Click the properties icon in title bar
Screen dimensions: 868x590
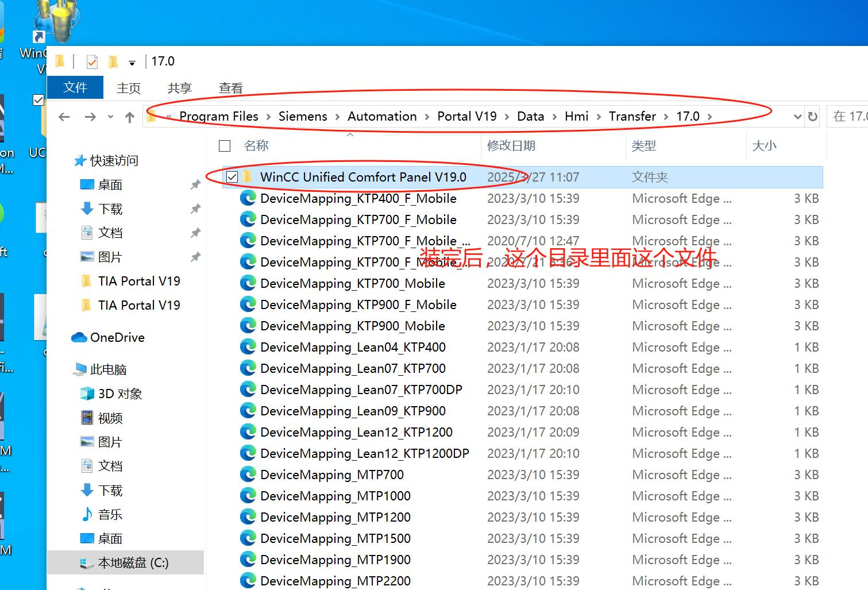pyautogui.click(x=92, y=61)
